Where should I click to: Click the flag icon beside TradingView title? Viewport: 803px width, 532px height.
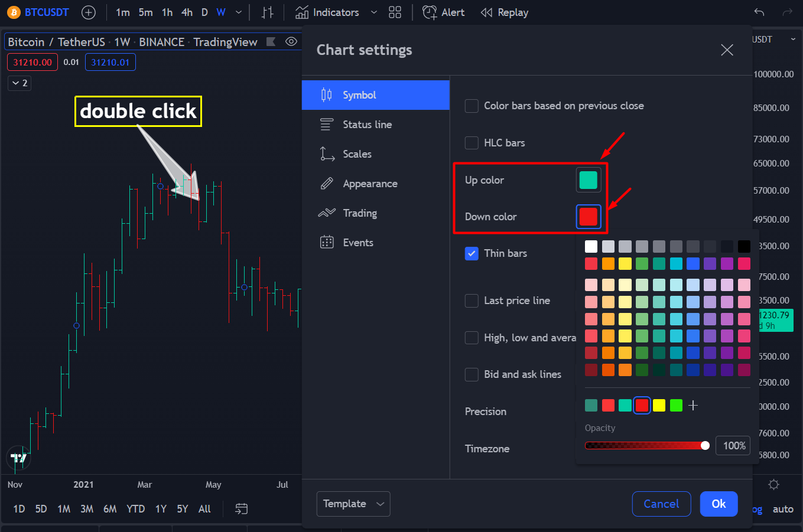[x=271, y=41]
